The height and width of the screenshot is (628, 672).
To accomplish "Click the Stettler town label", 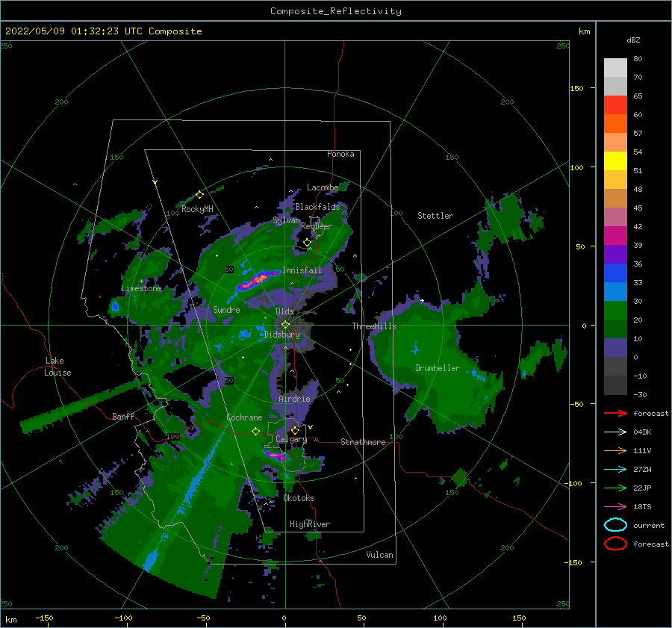I will (435, 216).
